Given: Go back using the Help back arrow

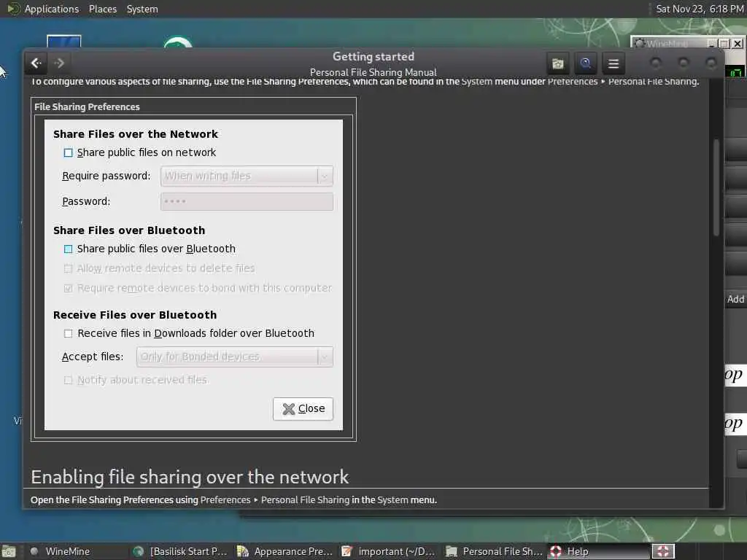Looking at the screenshot, I should [36, 63].
